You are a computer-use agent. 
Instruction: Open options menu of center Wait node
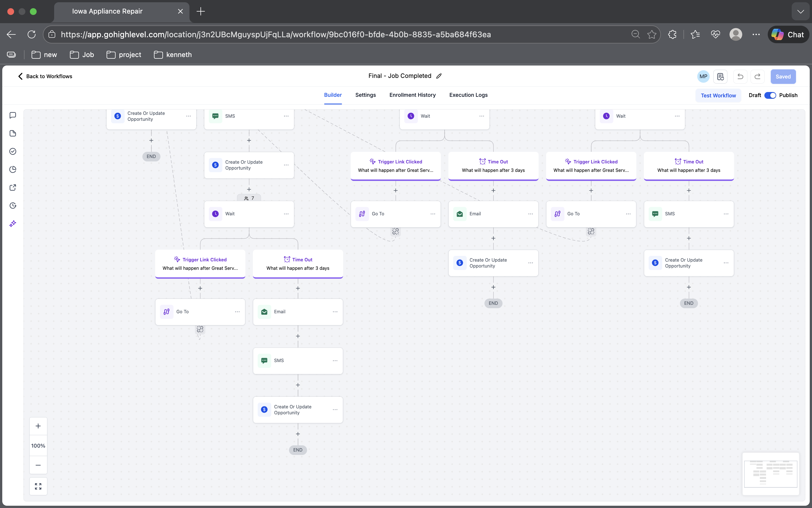pyautogui.click(x=286, y=214)
